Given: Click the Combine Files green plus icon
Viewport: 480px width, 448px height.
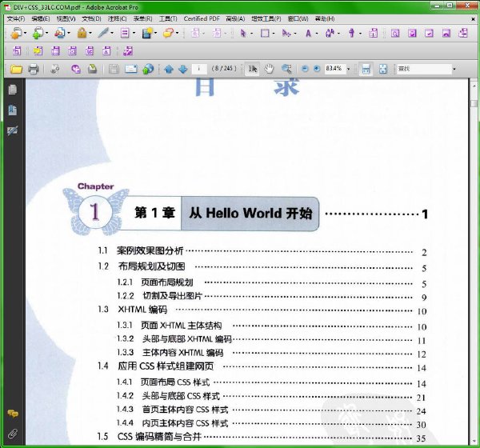Looking at the screenshot, I should tap(38, 33).
